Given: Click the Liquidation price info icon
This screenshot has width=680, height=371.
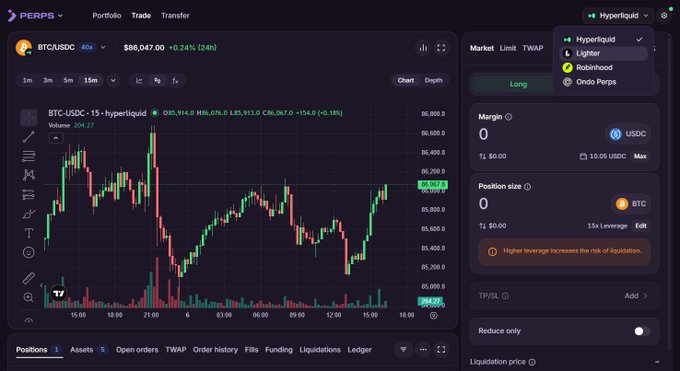Looking at the screenshot, I should coord(532,362).
